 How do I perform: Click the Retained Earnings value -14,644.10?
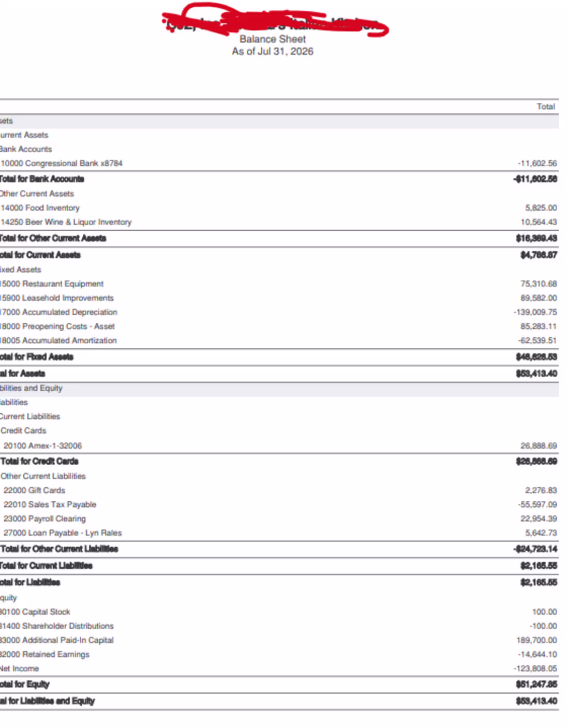pyautogui.click(x=537, y=655)
